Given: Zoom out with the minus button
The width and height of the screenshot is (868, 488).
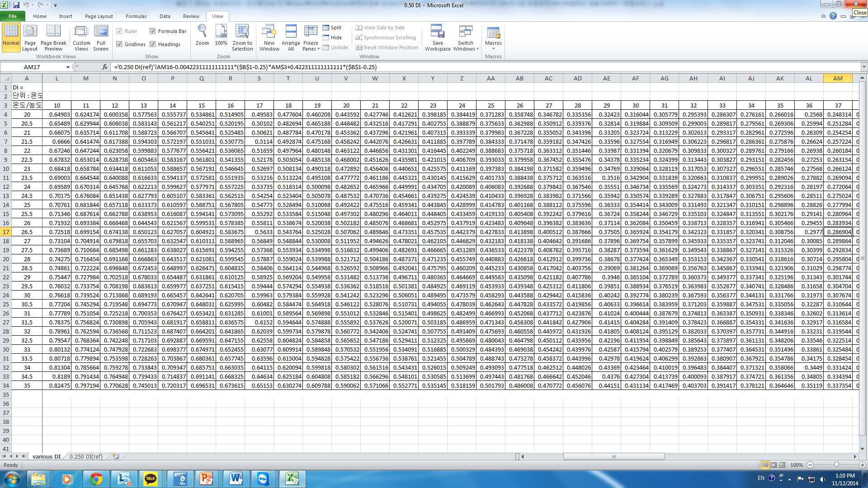Looking at the screenshot, I should click(810, 465).
